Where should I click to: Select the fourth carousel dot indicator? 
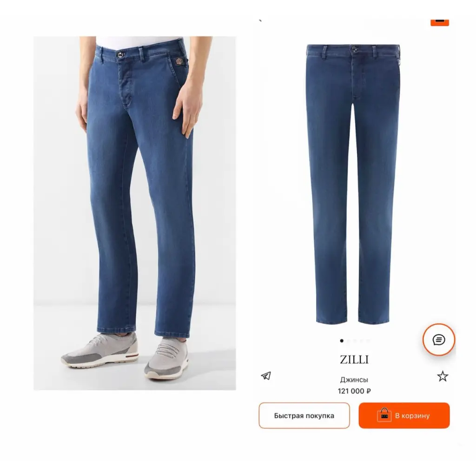362,341
